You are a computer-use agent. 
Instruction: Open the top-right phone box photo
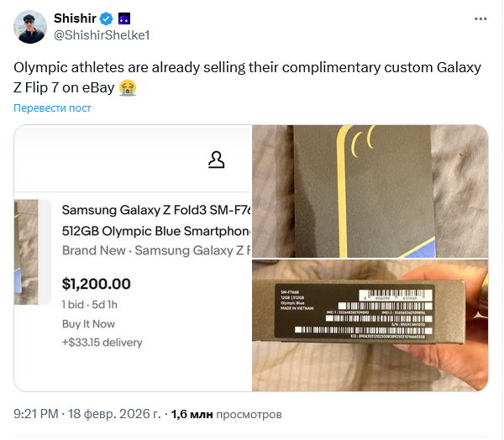[x=370, y=190]
